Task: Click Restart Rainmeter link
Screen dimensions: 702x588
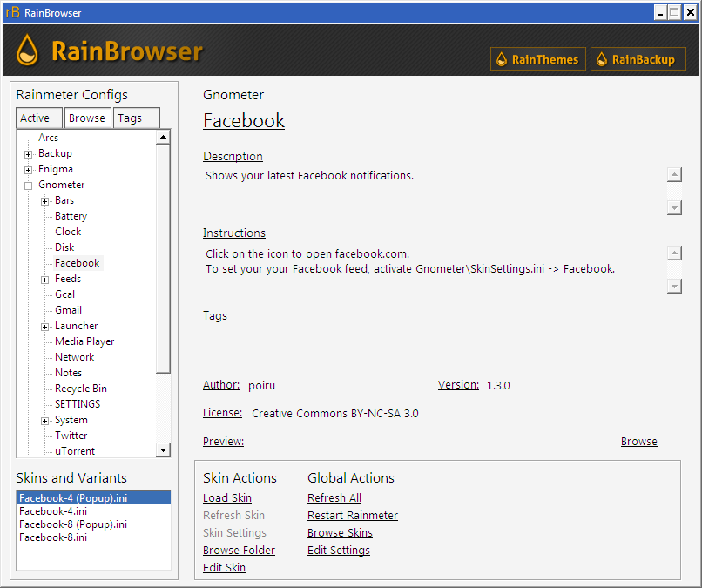Action: click(353, 516)
